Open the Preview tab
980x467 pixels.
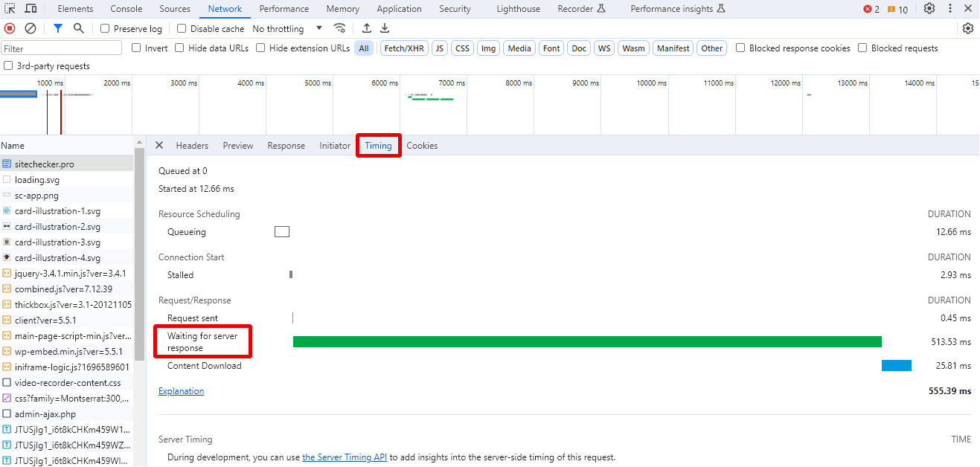pyautogui.click(x=238, y=146)
